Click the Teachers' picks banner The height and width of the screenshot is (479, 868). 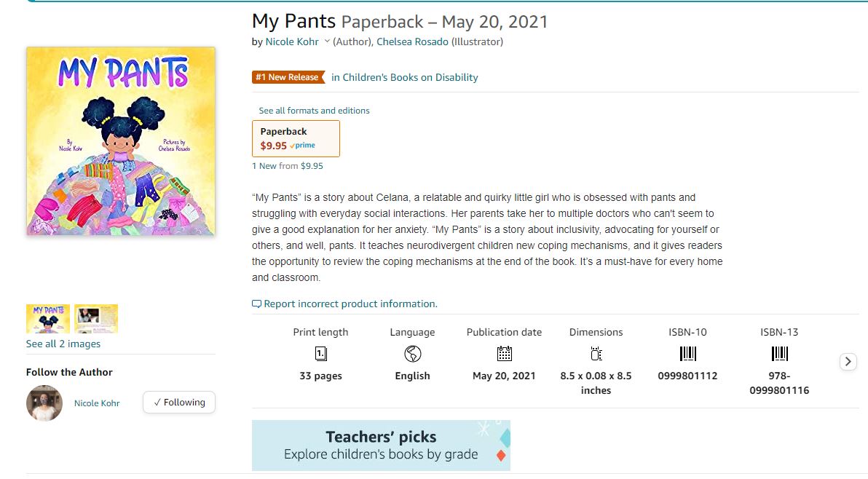381,446
